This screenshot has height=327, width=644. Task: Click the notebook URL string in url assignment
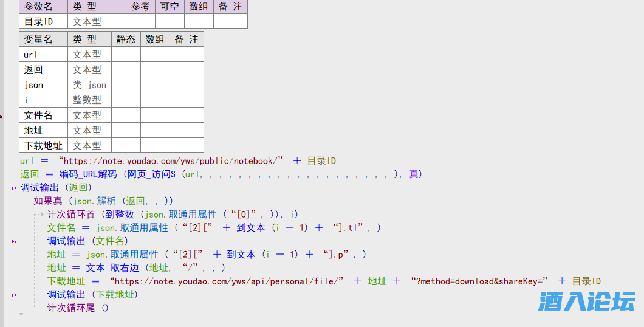171,161
